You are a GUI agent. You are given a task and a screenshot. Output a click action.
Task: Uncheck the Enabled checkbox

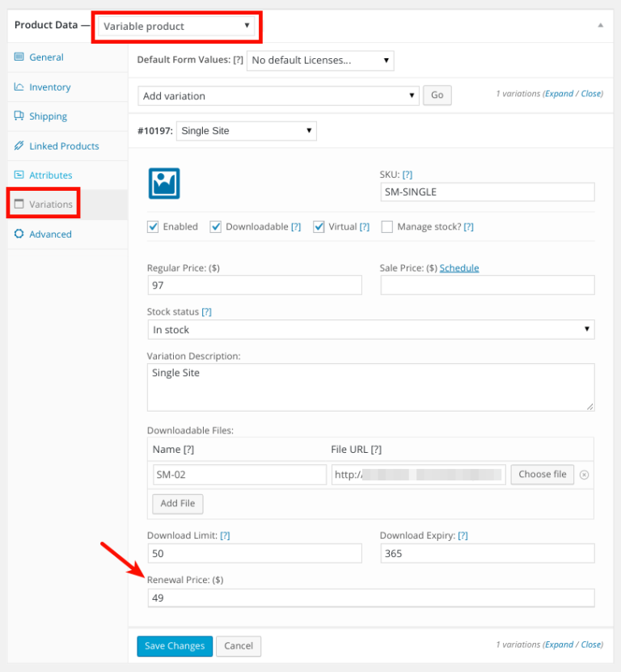point(153,226)
